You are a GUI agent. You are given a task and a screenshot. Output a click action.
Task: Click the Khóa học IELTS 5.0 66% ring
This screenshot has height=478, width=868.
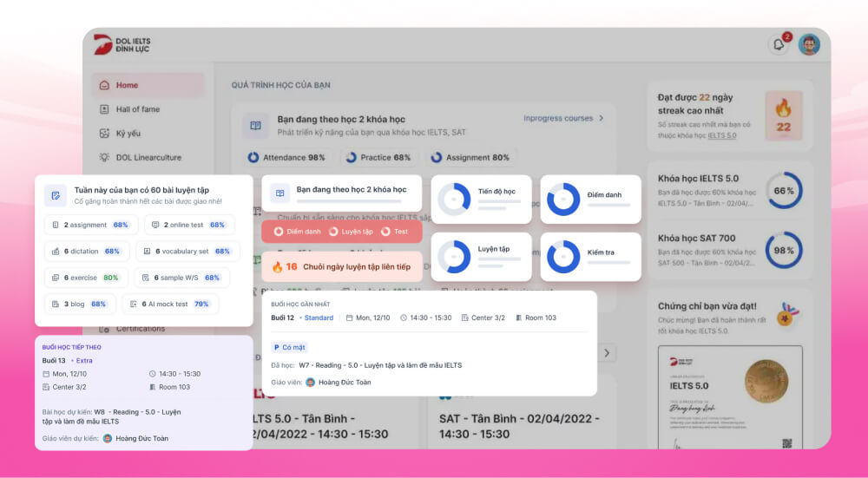click(783, 191)
